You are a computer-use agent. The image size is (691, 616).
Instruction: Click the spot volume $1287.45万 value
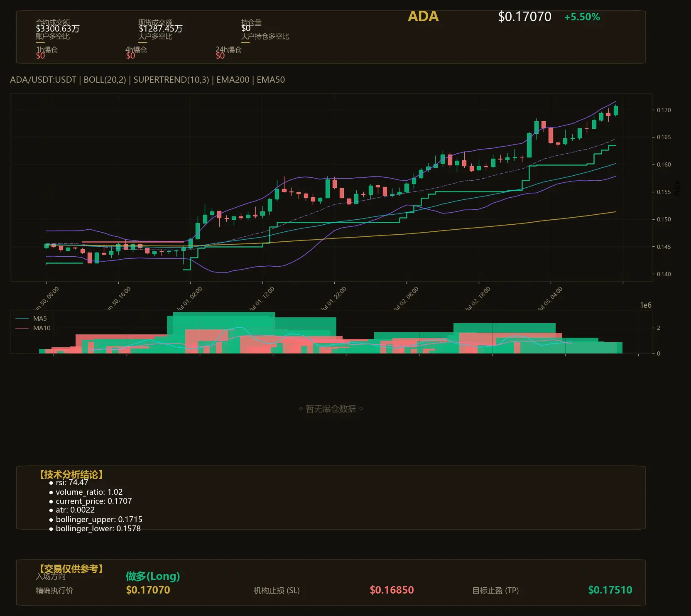160,29
